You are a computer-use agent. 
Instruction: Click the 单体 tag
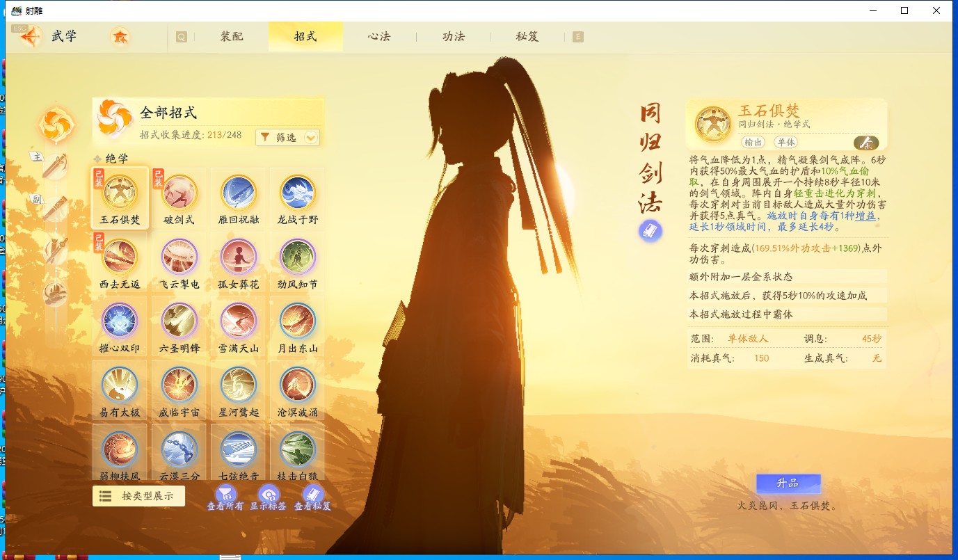(x=785, y=142)
